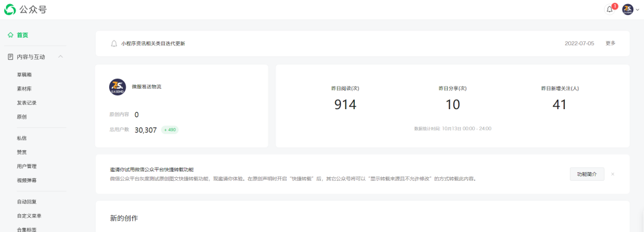
Task: Click the 昨日分享 value 10
Action: (453, 105)
